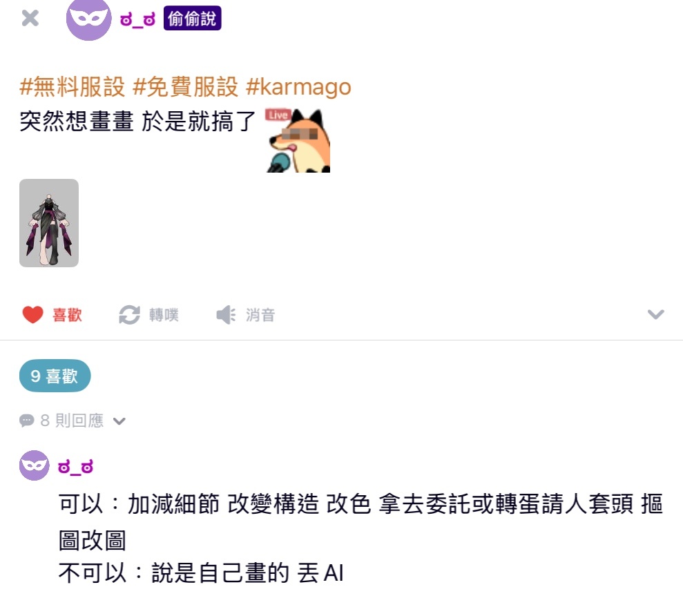Select 轉噗 to replurk the post
The image size is (683, 616).
pos(164,314)
